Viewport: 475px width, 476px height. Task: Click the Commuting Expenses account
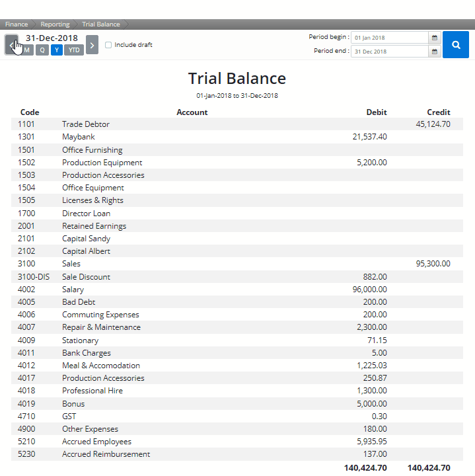pos(100,315)
